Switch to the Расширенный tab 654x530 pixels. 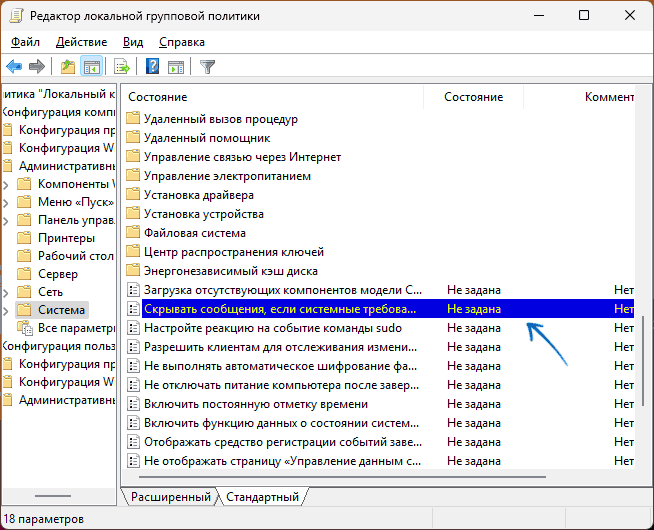pyautogui.click(x=169, y=497)
